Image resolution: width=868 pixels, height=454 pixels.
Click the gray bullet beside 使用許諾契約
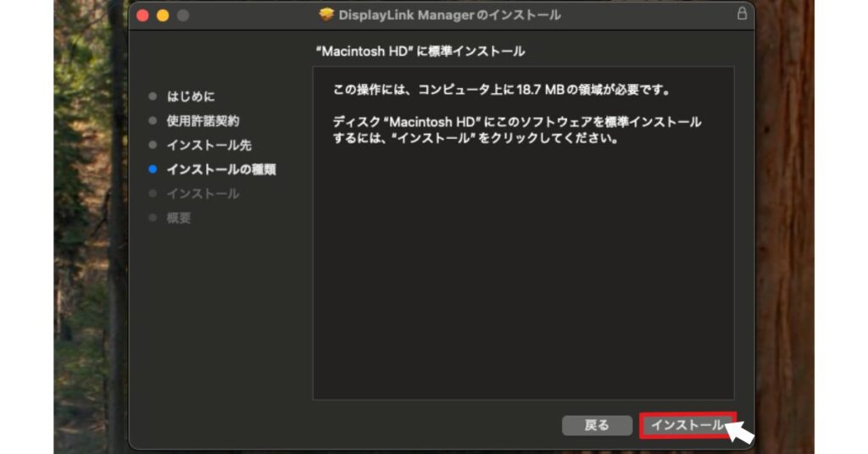tap(153, 121)
